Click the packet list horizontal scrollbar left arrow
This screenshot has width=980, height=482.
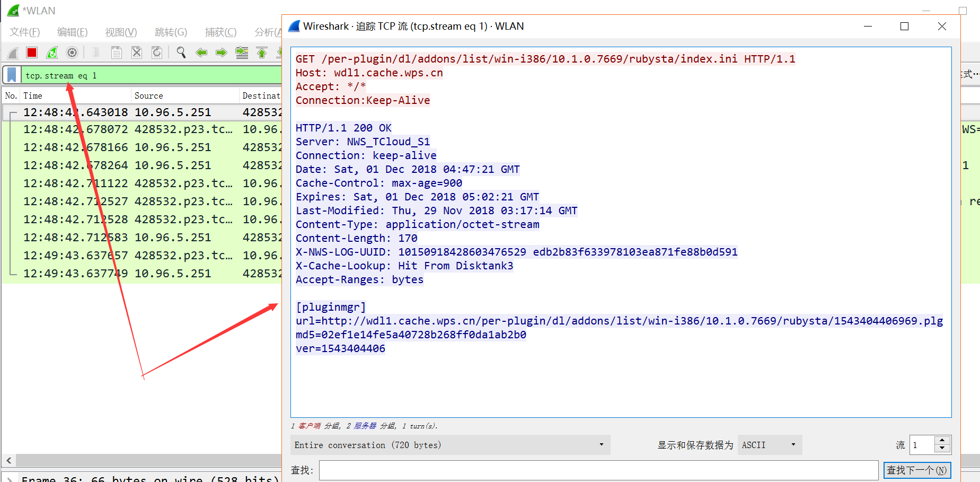click(9, 460)
